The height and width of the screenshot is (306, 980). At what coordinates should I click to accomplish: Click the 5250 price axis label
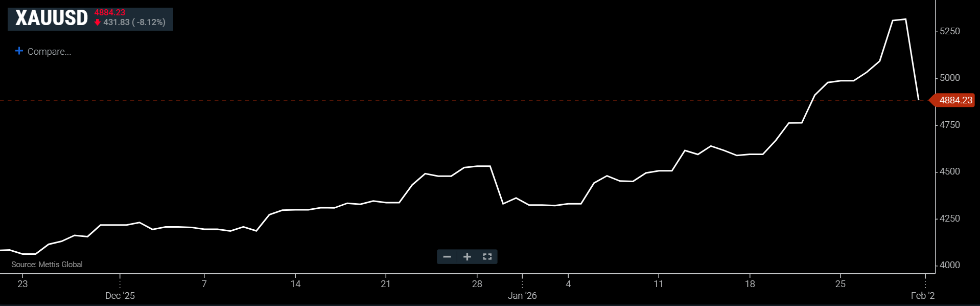pyautogui.click(x=950, y=31)
